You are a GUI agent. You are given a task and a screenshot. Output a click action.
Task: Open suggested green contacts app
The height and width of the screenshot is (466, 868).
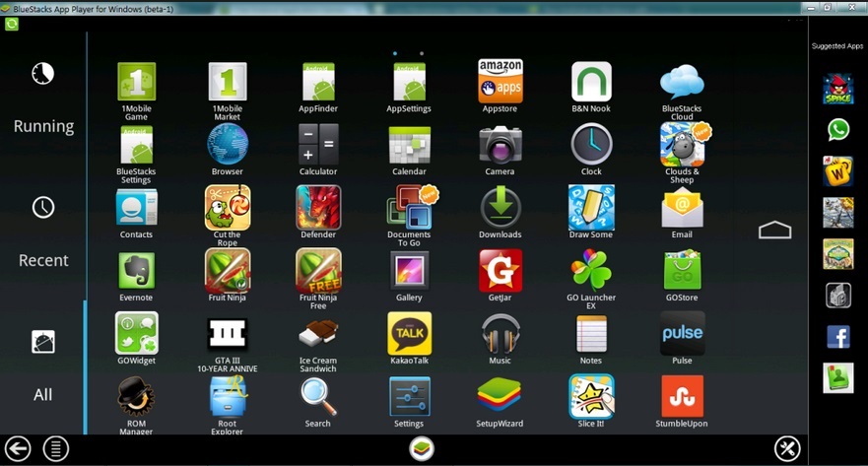tap(838, 377)
